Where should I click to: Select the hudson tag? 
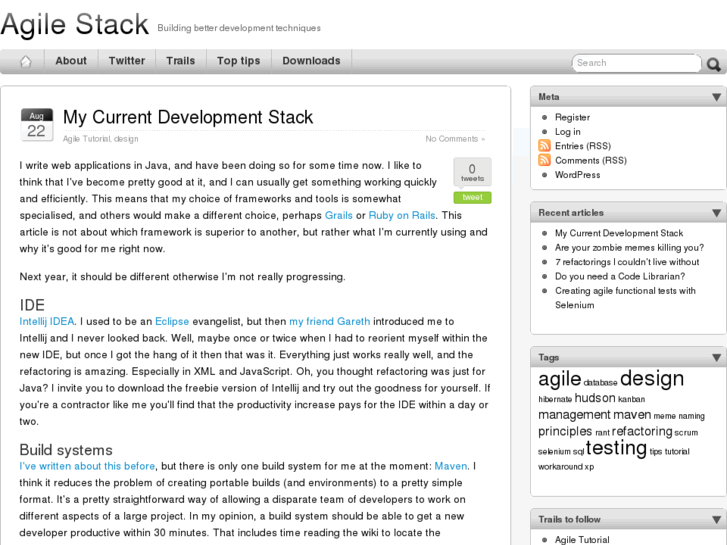coord(595,398)
